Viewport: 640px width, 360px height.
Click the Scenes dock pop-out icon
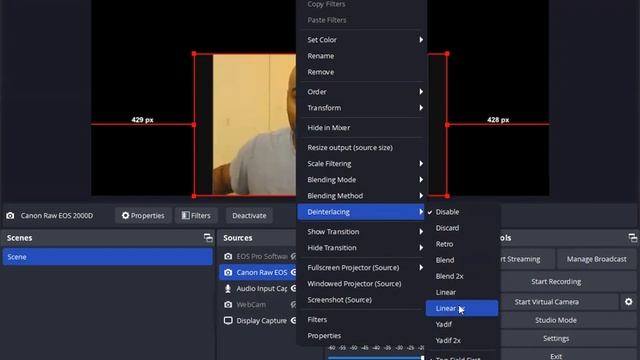coord(208,238)
